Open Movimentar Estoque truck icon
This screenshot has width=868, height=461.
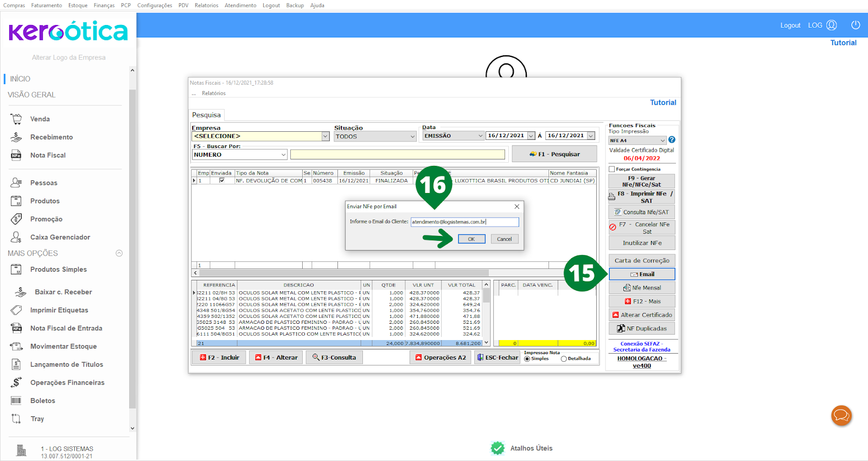coord(16,347)
